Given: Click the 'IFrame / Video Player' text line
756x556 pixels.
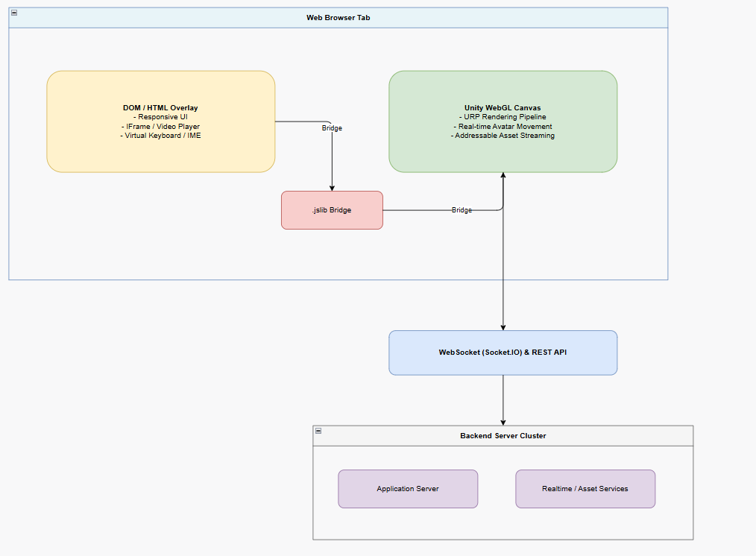Looking at the screenshot, I should tap(160, 126).
